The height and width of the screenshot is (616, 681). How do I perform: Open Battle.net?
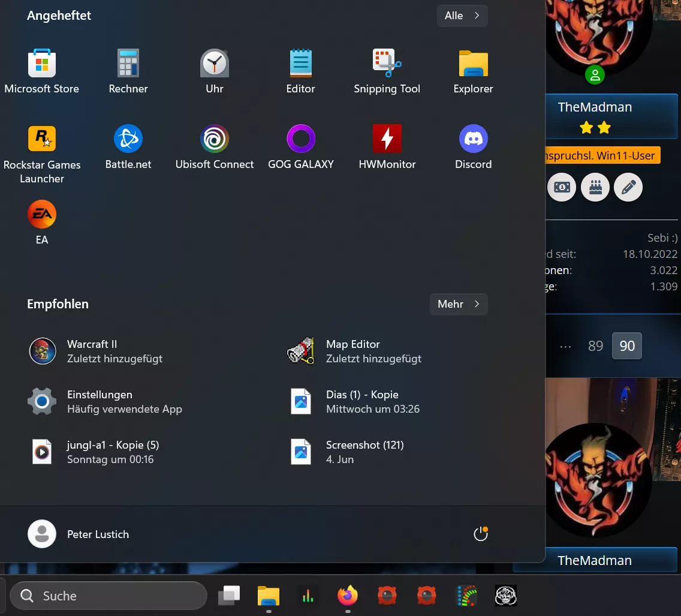[x=128, y=148]
